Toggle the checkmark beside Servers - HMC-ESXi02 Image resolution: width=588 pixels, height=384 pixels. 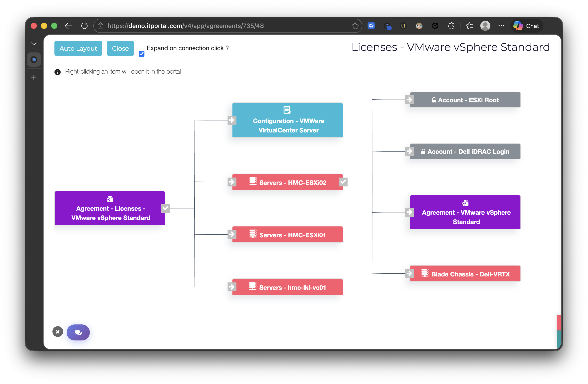coord(343,182)
